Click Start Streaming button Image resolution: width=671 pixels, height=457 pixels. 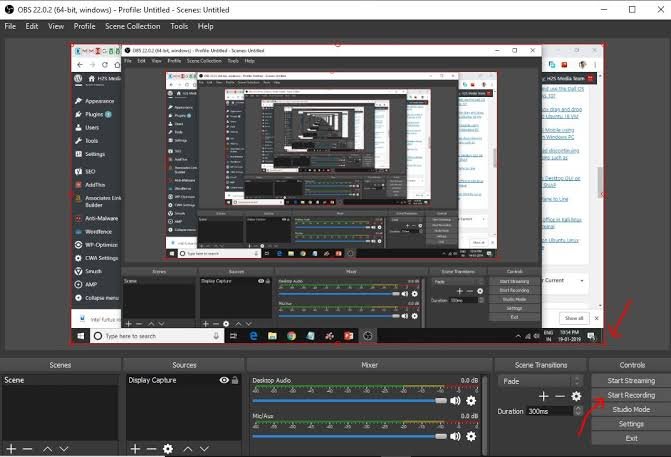[630, 380]
